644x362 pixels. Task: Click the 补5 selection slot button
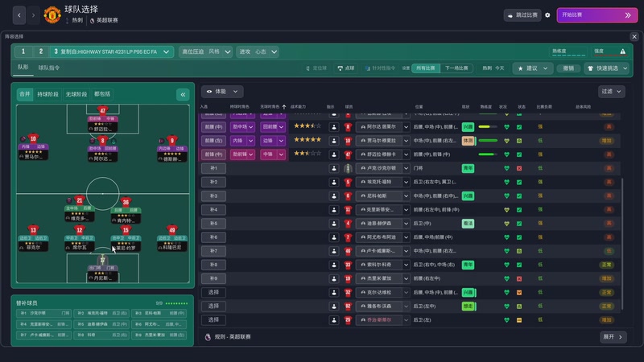[213, 224]
